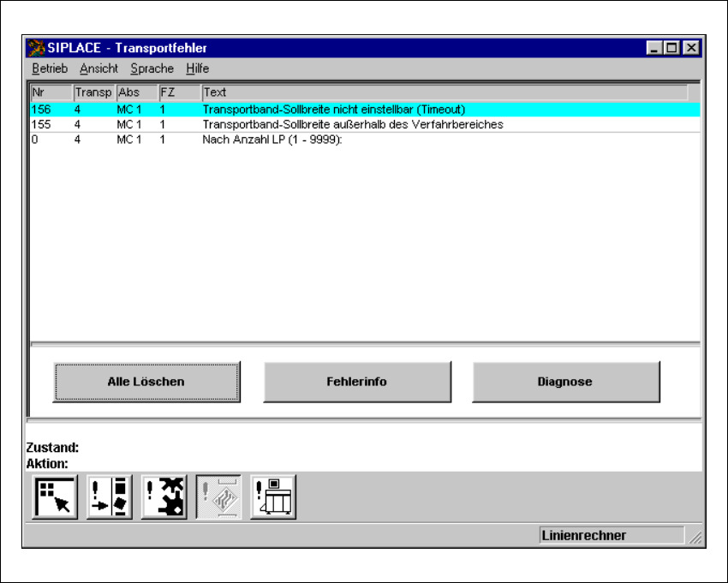The width and height of the screenshot is (728, 583).
Task: Open the Sprache menu
Action: point(152,68)
